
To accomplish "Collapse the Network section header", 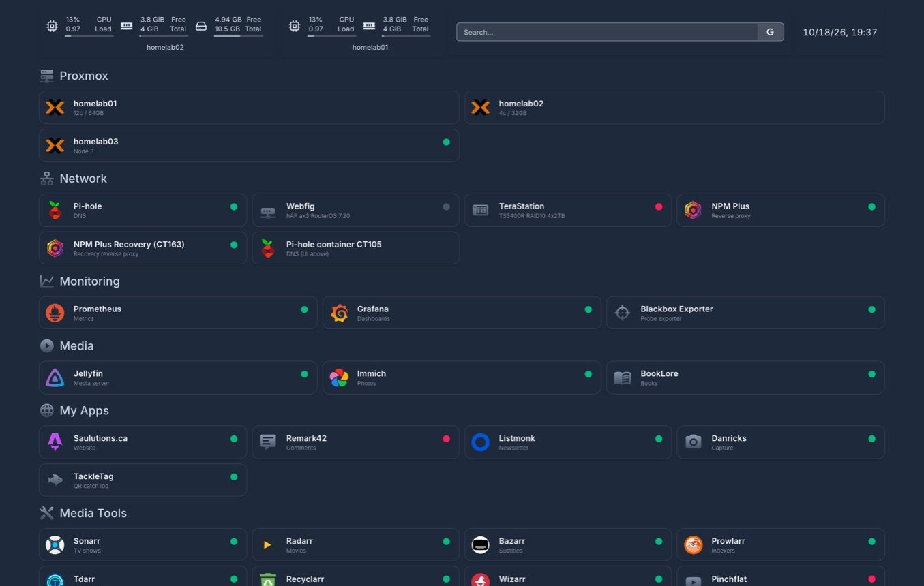I will click(74, 179).
